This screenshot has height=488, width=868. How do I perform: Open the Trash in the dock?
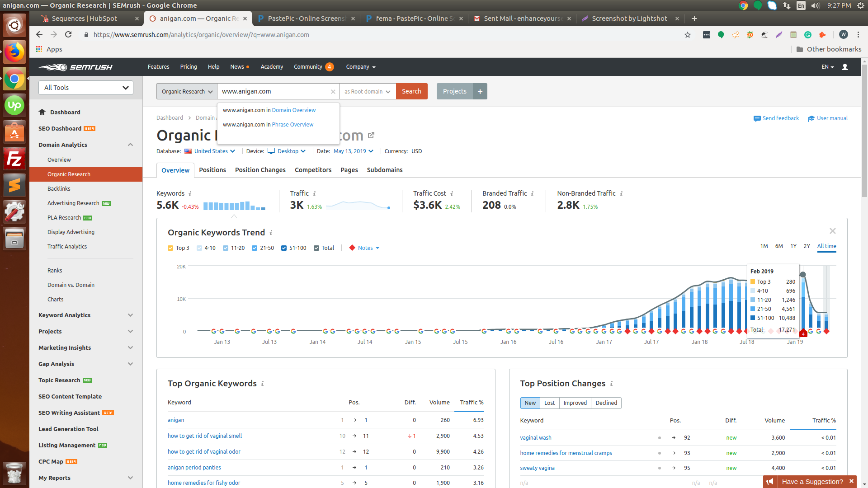[x=14, y=473]
